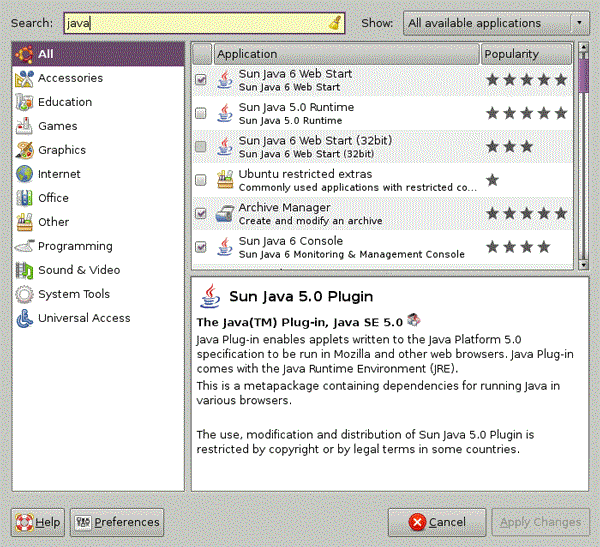Select the Universal Access category label

(84, 318)
